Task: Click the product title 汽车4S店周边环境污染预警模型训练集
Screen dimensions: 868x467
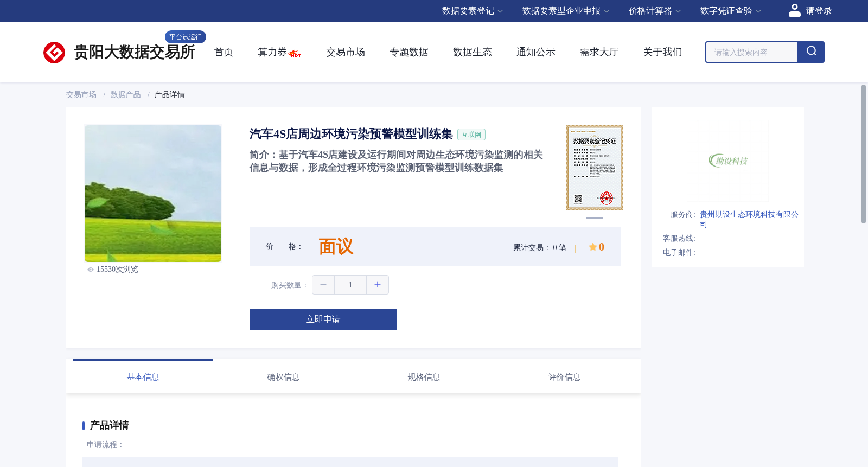Action: 351,134
